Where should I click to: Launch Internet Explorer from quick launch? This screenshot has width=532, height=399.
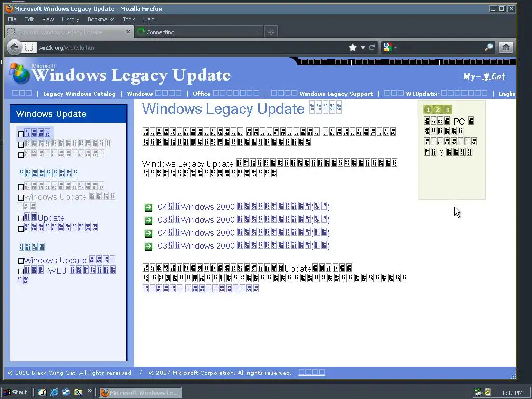point(54,392)
